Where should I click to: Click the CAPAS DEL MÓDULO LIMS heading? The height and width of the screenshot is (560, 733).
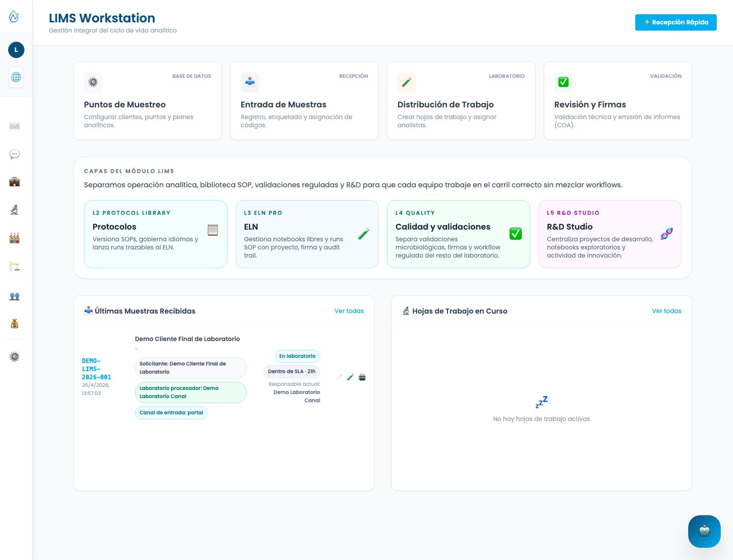point(129,171)
